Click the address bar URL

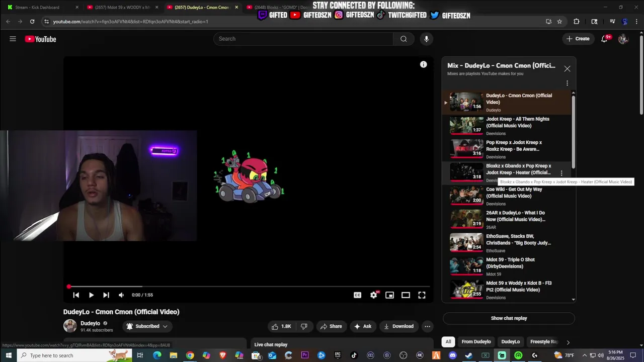pyautogui.click(x=131, y=22)
